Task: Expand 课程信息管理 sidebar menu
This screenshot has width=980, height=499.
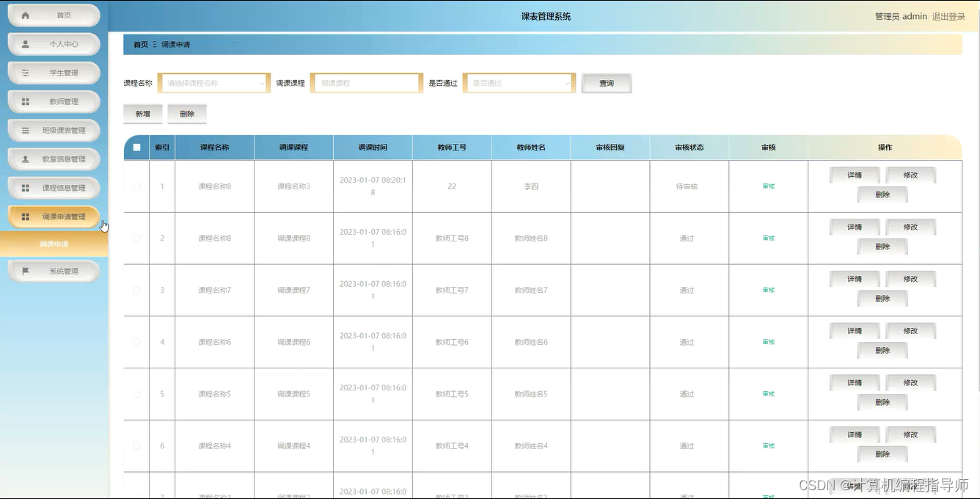Action: coord(54,188)
